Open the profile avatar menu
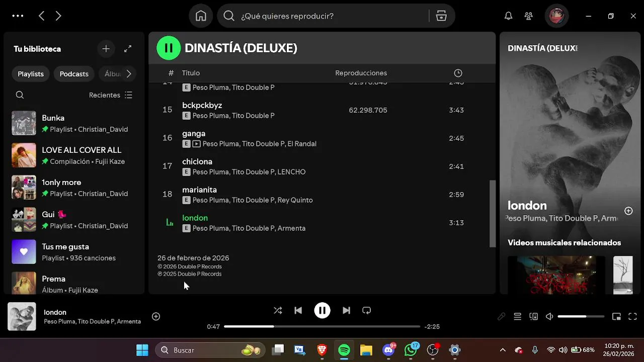The image size is (644, 362). [x=556, y=16]
